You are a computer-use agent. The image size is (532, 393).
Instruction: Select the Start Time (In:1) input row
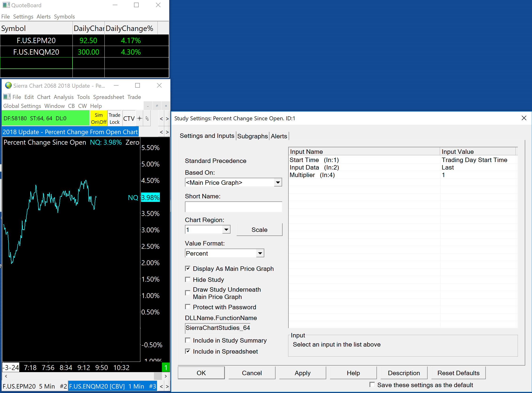403,160
